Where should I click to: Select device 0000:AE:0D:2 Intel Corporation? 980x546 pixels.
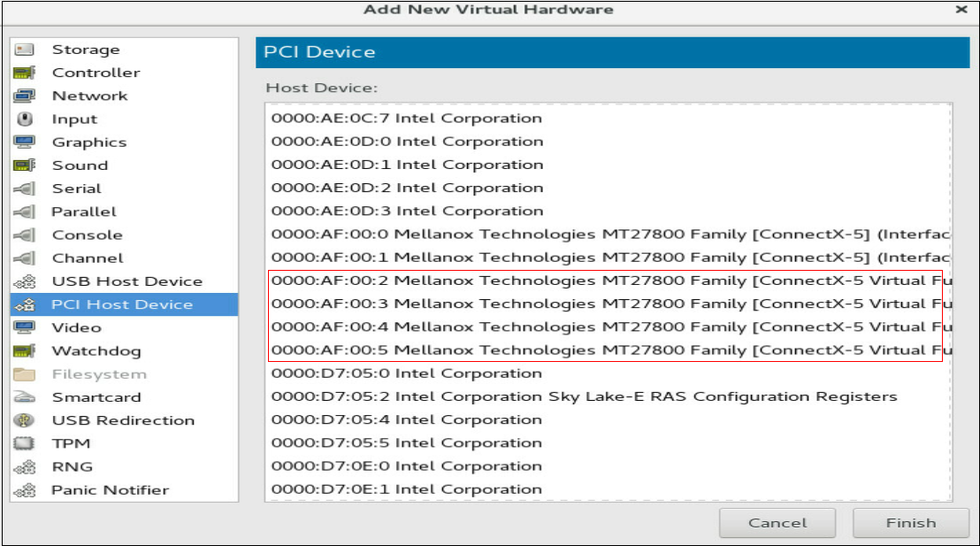point(609,188)
